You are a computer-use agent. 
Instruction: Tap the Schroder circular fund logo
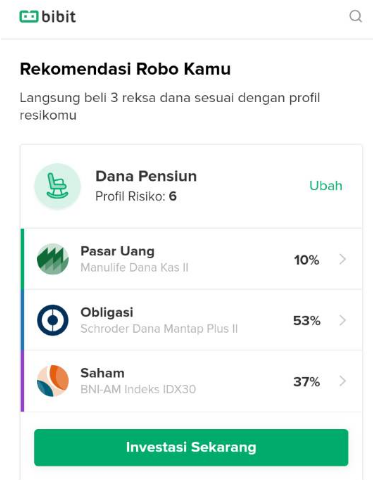(53, 320)
